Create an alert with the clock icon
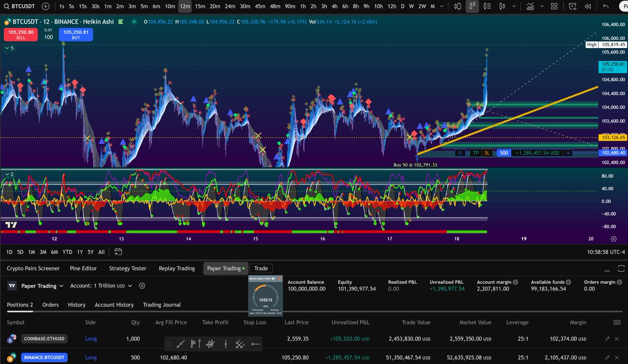 [573, 6]
